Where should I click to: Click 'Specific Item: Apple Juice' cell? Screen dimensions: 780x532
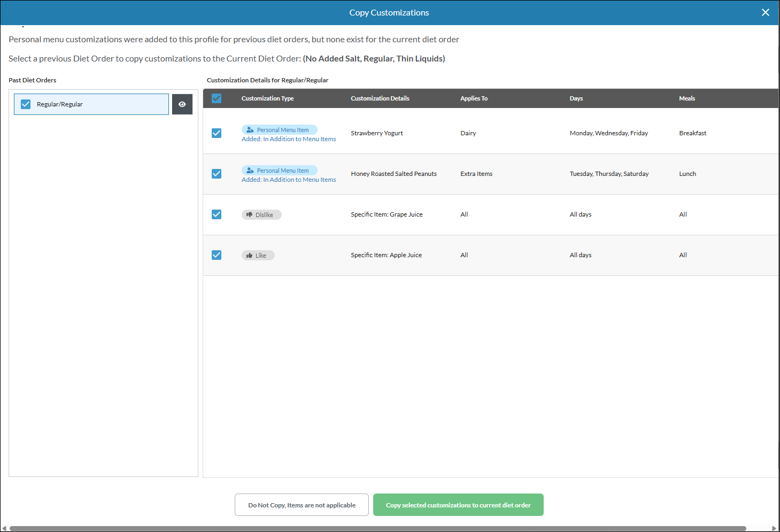tap(387, 255)
